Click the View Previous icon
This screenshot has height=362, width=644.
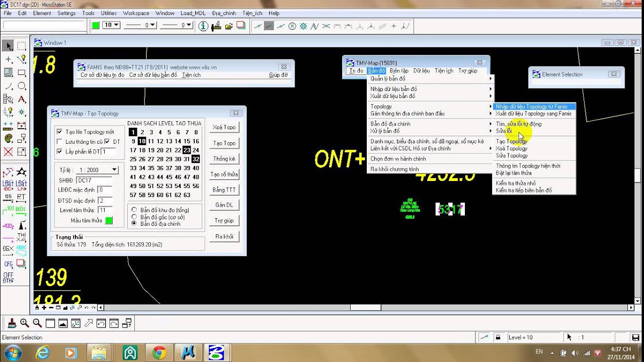(102, 323)
